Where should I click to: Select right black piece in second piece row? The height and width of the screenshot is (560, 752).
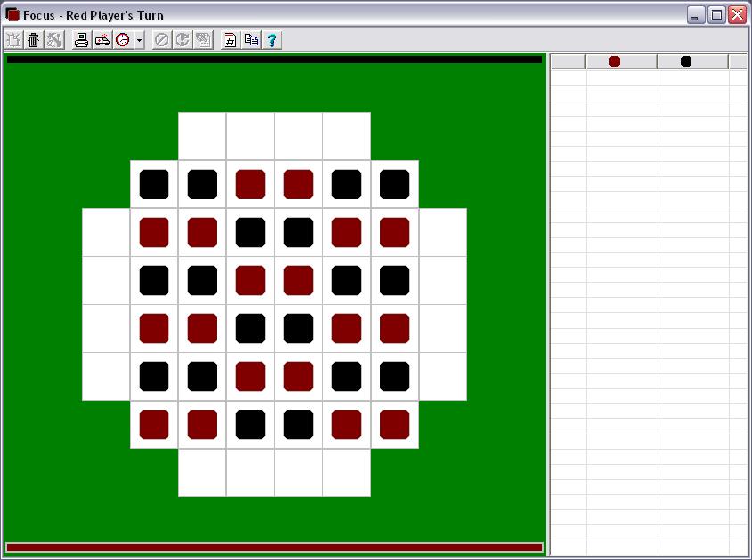[x=298, y=232]
